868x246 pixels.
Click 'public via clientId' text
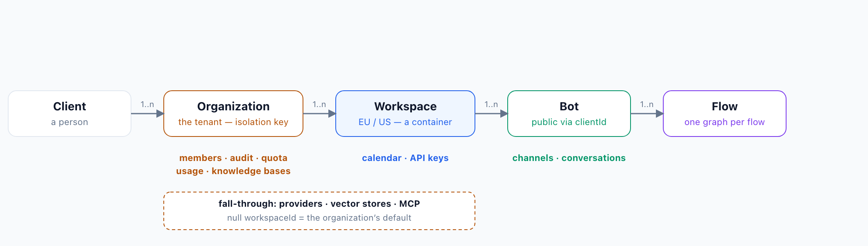point(569,122)
